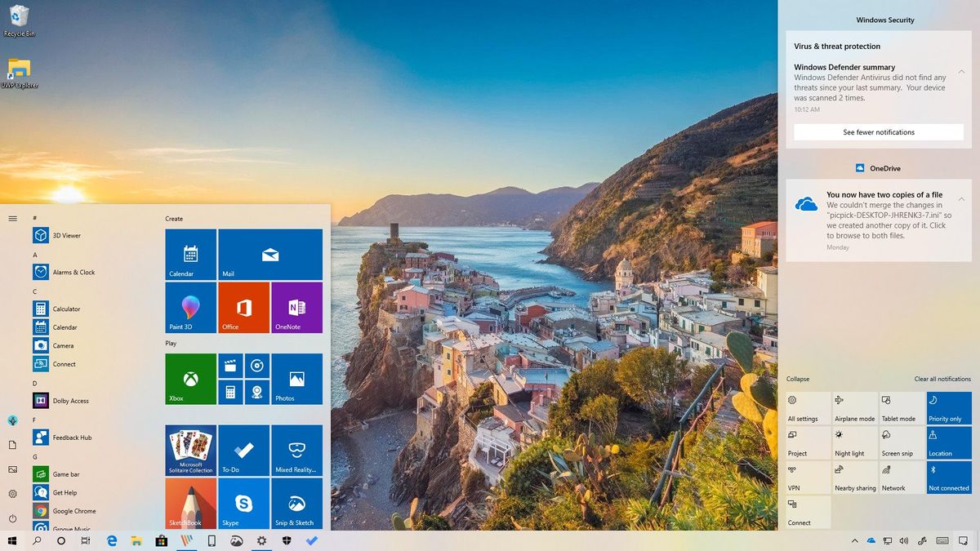
Task: Open letter index via the A header
Action: (35, 255)
